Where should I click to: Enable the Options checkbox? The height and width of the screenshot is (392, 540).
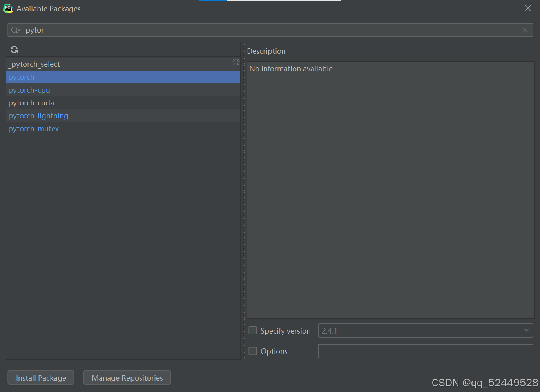(x=253, y=351)
